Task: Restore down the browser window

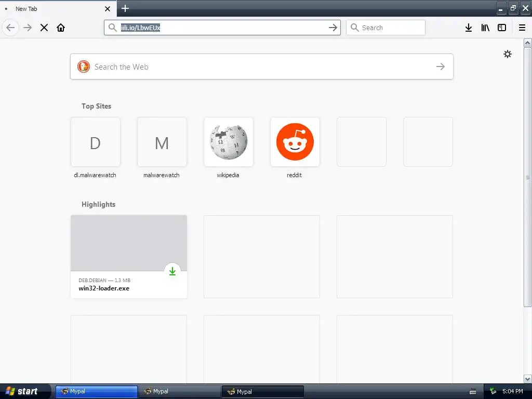Action: click(513, 8)
